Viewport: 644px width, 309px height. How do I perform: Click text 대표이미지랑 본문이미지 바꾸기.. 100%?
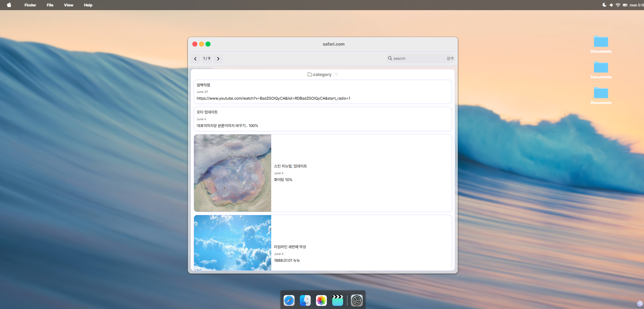pyautogui.click(x=227, y=126)
